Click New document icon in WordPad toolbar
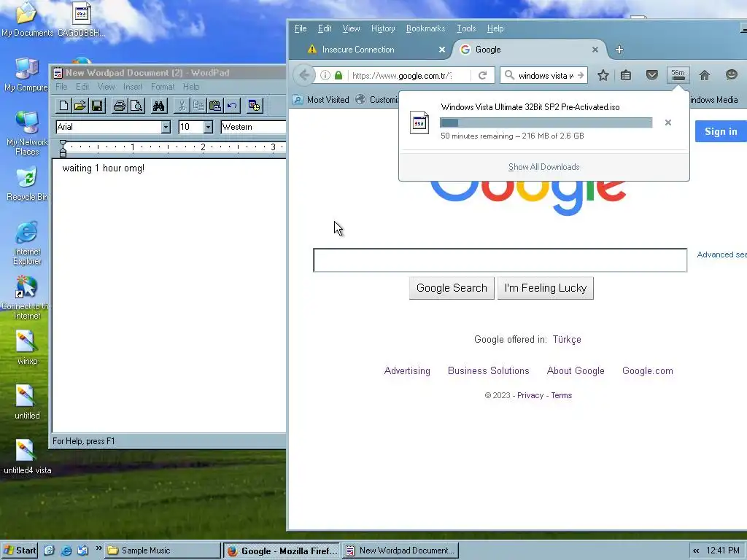Screen dimensions: 747x560 63,106
